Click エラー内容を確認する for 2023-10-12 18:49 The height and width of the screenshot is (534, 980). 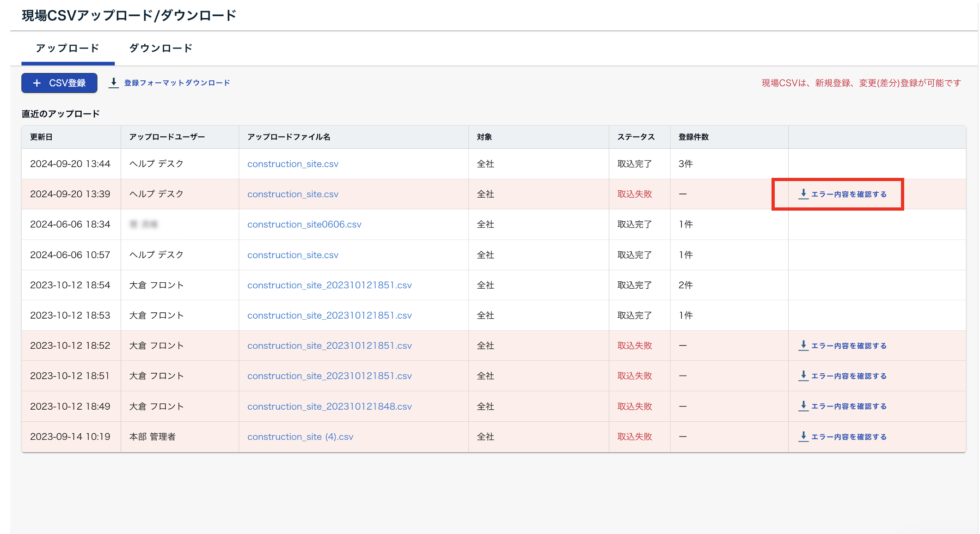pyautogui.click(x=849, y=407)
